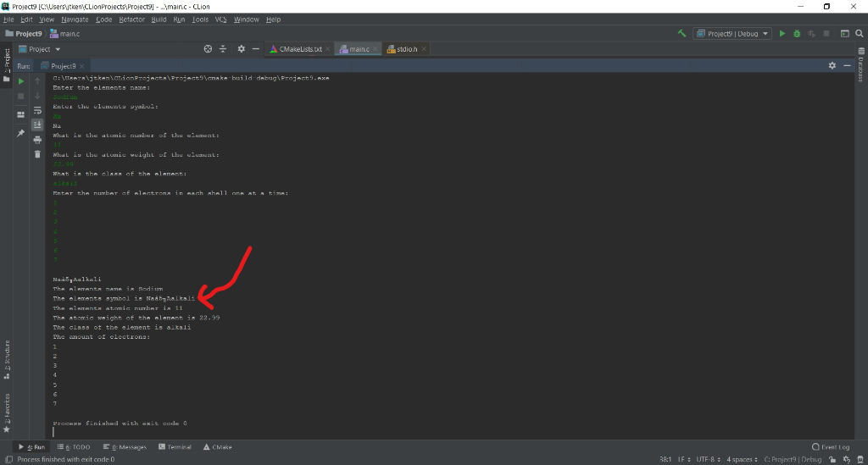This screenshot has width=868, height=465.
Task: Open the Build menu
Action: pos(159,19)
